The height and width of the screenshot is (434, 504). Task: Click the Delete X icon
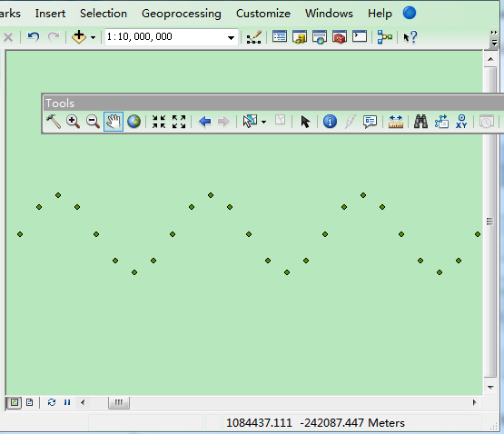click(x=8, y=37)
